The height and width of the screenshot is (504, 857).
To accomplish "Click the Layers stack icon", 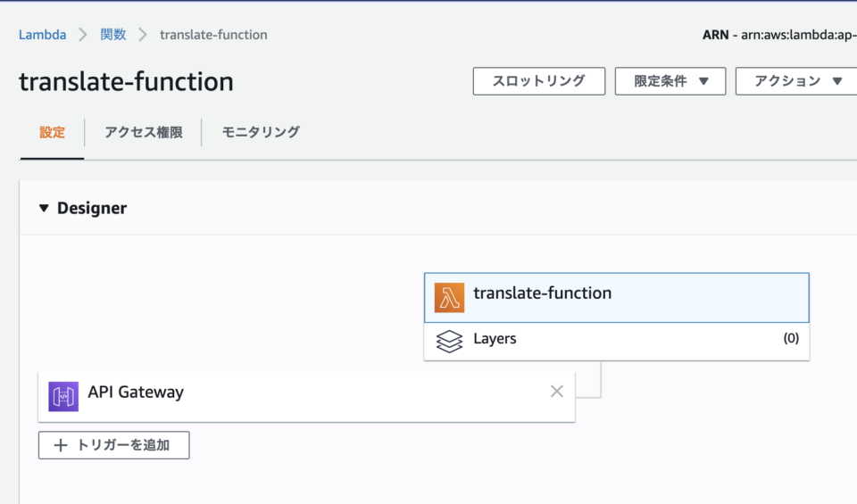I will [x=449, y=342].
